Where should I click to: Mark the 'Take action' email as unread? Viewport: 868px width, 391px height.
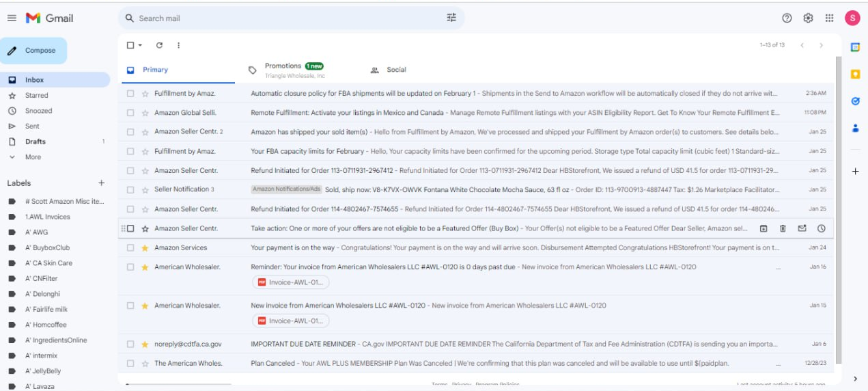[x=802, y=228]
